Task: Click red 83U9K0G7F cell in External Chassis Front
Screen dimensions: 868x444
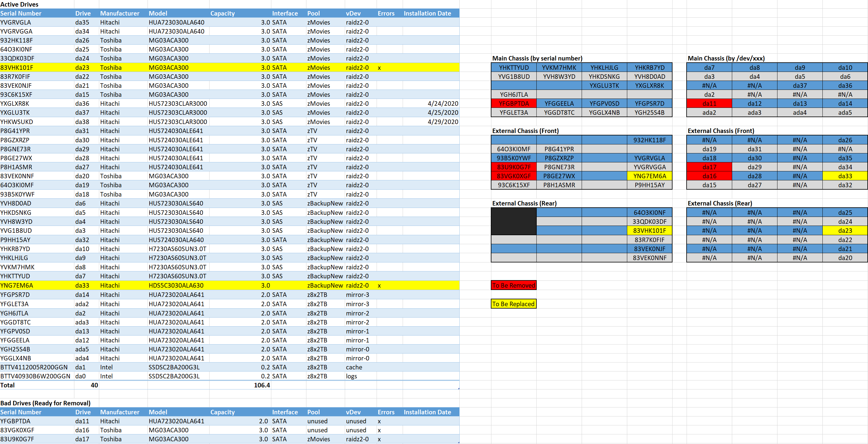Action: [x=514, y=167]
